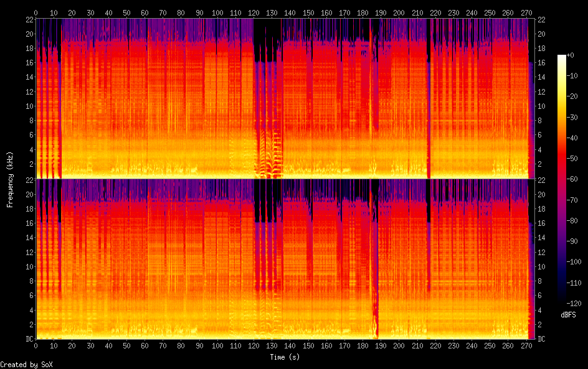Screen dimensions: 588x369
Task: Click the upper channel's wavy harmonics near 130 seconds
Action: click(x=269, y=156)
